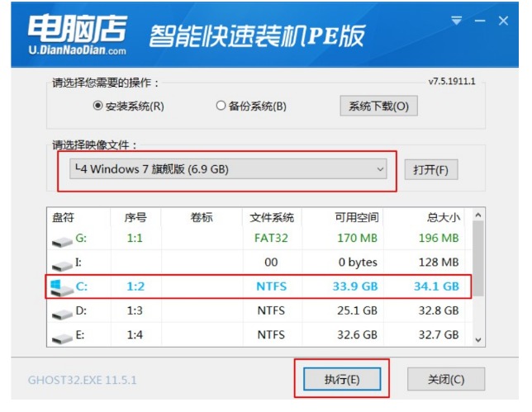Click the image file dropdown arrow

(380, 169)
